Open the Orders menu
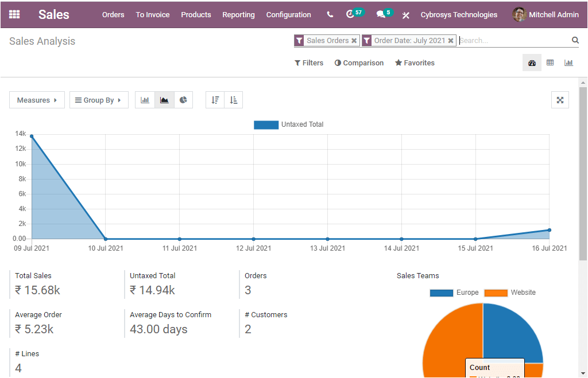 point(113,14)
